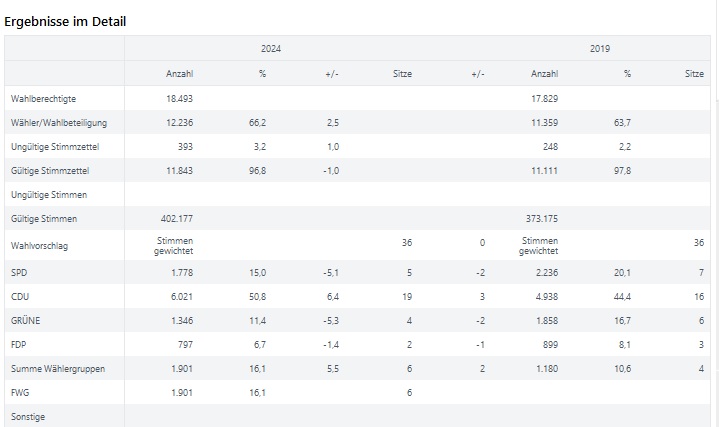Click the Ergebnisse im Detail heading
Viewport: 719px width, 427px height.
pyautogui.click(x=65, y=22)
